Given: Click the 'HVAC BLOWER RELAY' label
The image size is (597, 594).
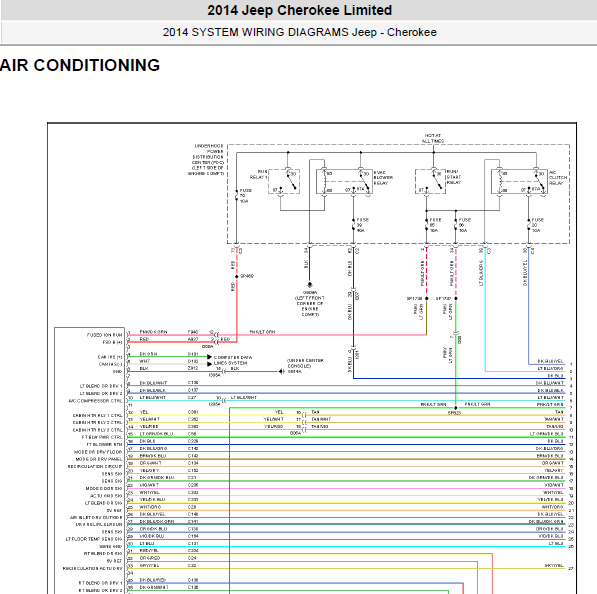Looking at the screenshot, I should tap(383, 178).
